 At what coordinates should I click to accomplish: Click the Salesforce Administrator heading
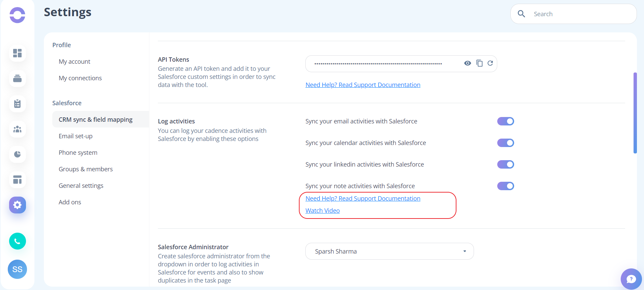pos(193,247)
